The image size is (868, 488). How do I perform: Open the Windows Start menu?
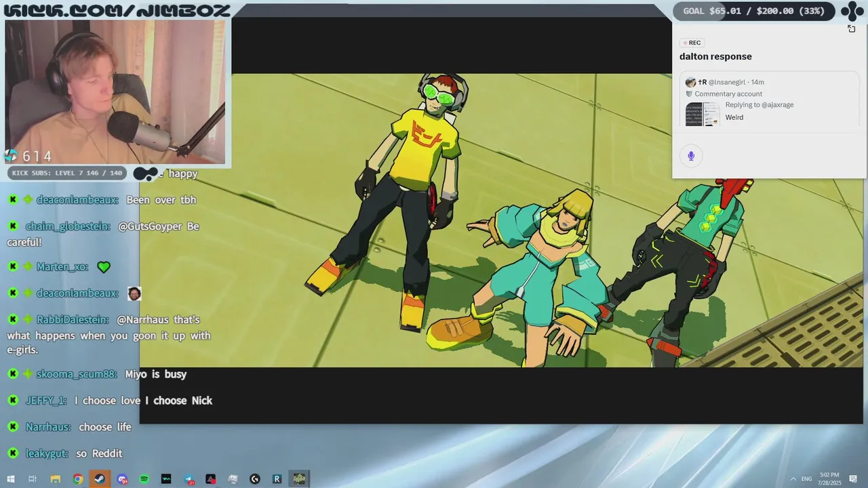[x=10, y=479]
